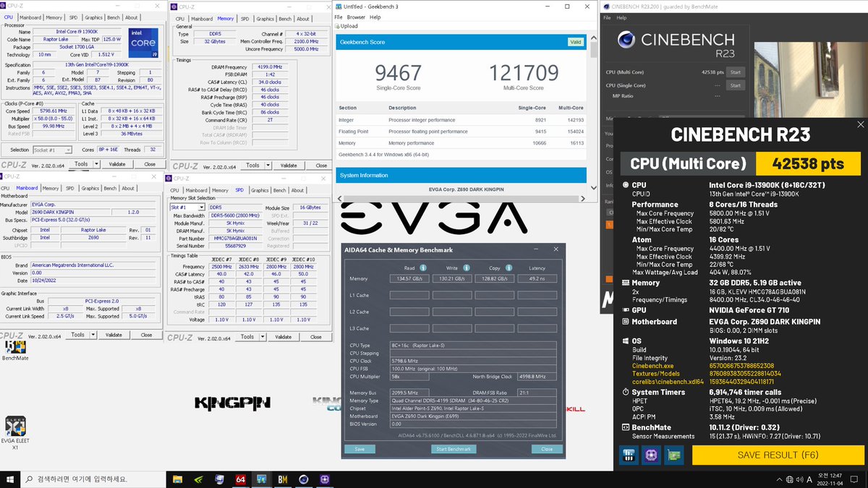868x488 pixels.
Task: Click the purple chip icon in BenchMate panel
Action: (x=651, y=455)
